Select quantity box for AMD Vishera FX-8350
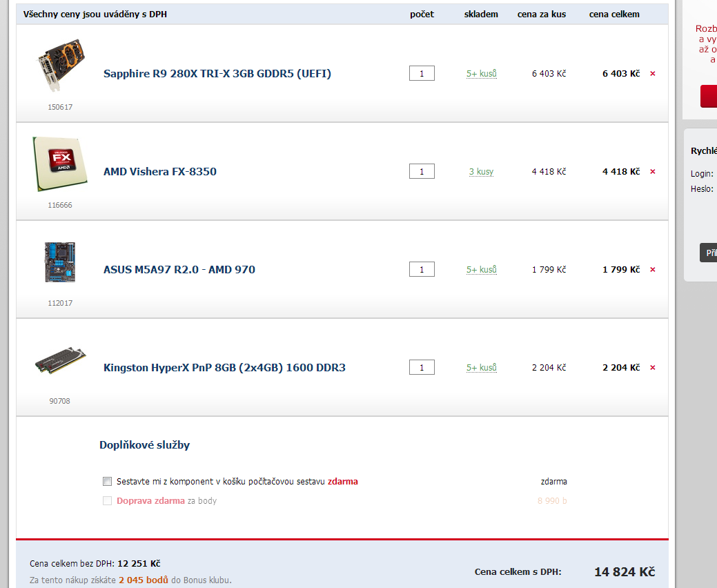 [x=422, y=171]
